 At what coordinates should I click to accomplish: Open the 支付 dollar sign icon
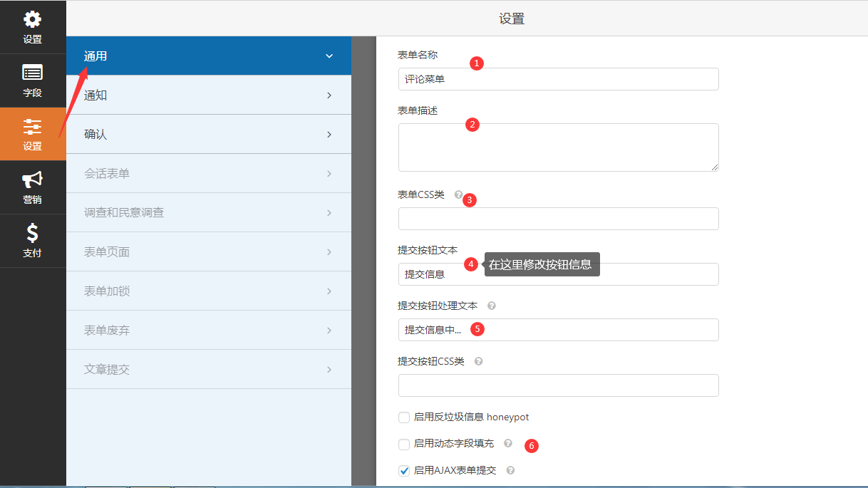tap(33, 233)
